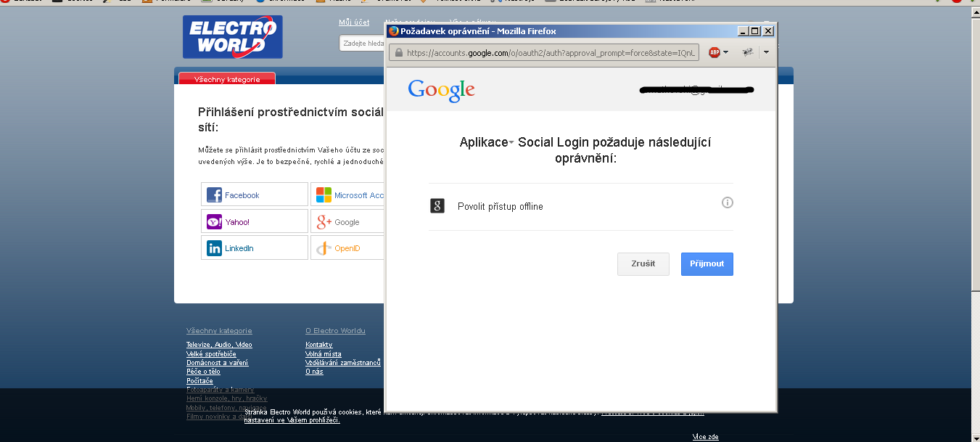Click the Přijmout button
The height and width of the screenshot is (442, 980).
pos(707,264)
